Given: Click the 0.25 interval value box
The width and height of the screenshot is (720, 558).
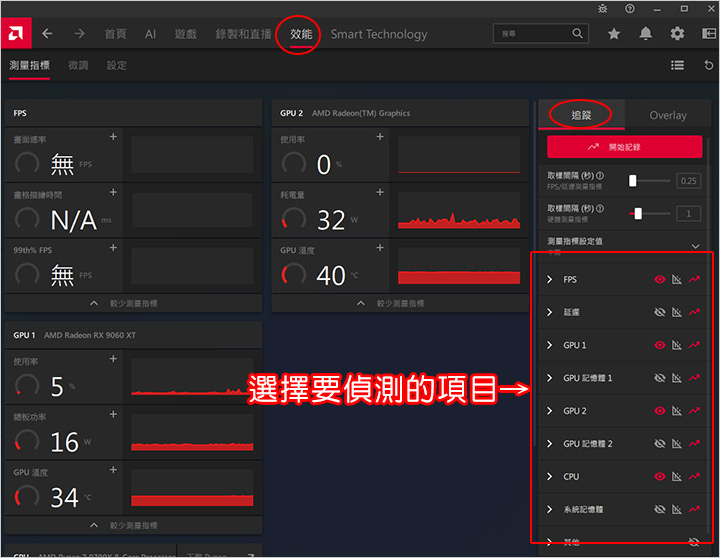Looking at the screenshot, I should (688, 180).
